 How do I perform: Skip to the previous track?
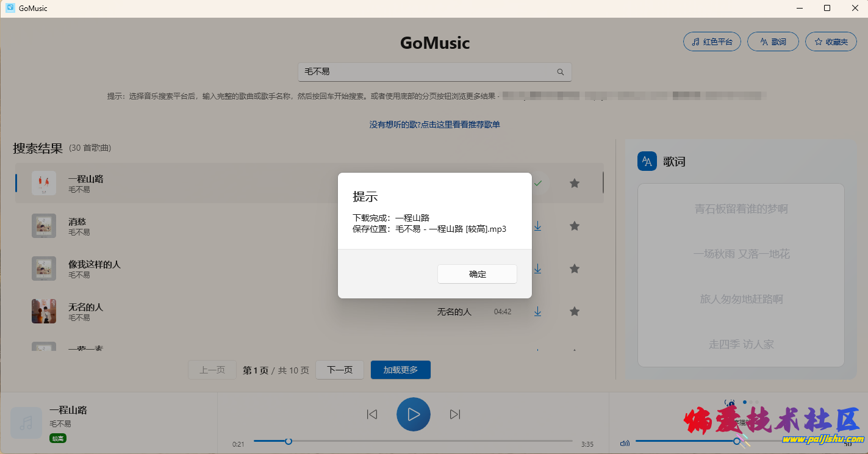[372, 414]
